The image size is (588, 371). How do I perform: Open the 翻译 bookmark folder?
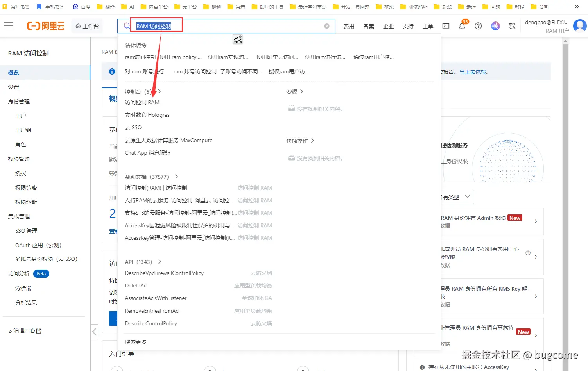point(106,7)
